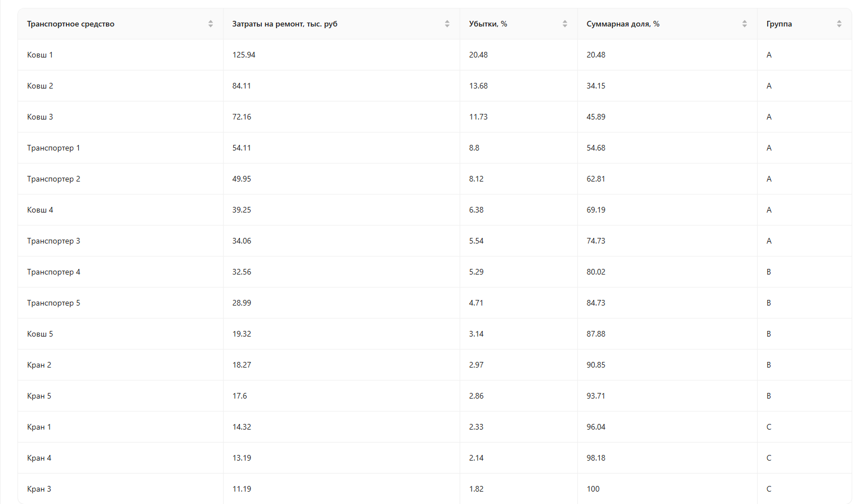Select group B cell for Транспортер 5

[x=769, y=303]
